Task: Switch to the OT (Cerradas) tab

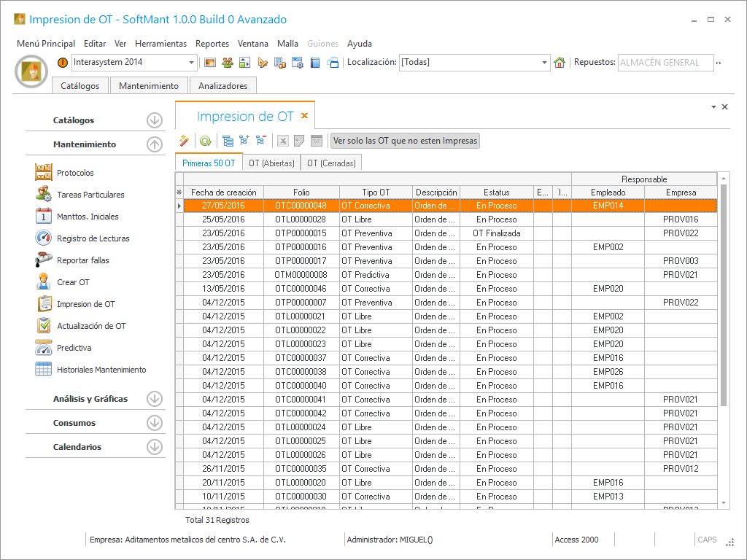Action: click(x=332, y=163)
